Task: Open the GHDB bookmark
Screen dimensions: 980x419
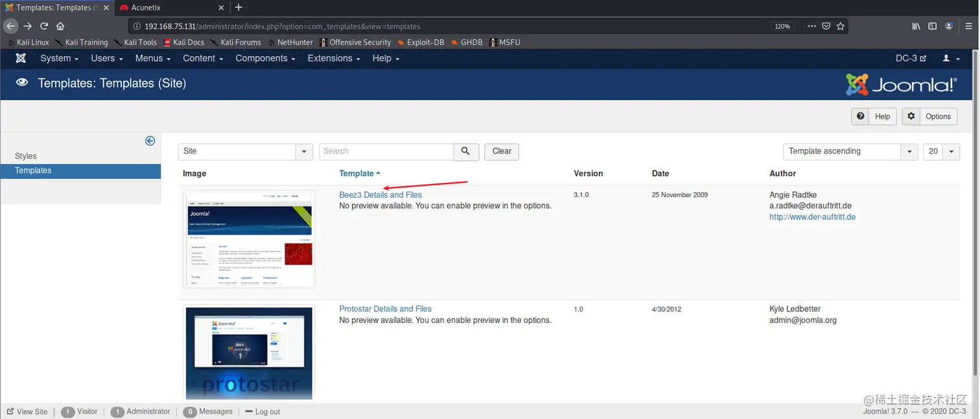Action: click(x=467, y=42)
